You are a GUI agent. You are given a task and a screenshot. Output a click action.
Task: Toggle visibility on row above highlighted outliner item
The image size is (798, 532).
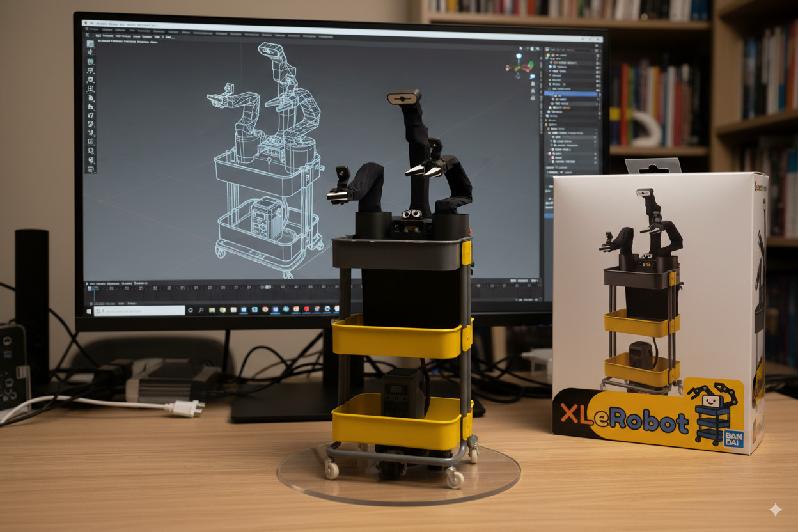pyautogui.click(x=597, y=88)
